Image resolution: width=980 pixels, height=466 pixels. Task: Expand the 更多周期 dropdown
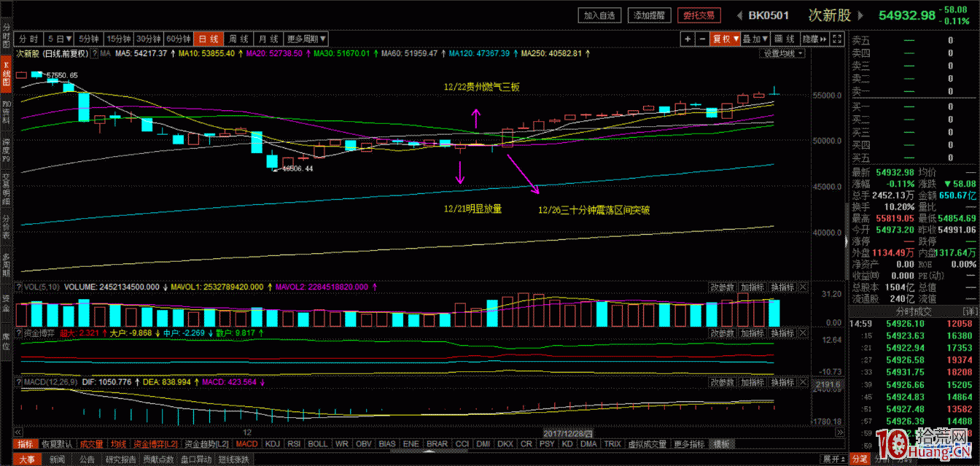coord(306,39)
